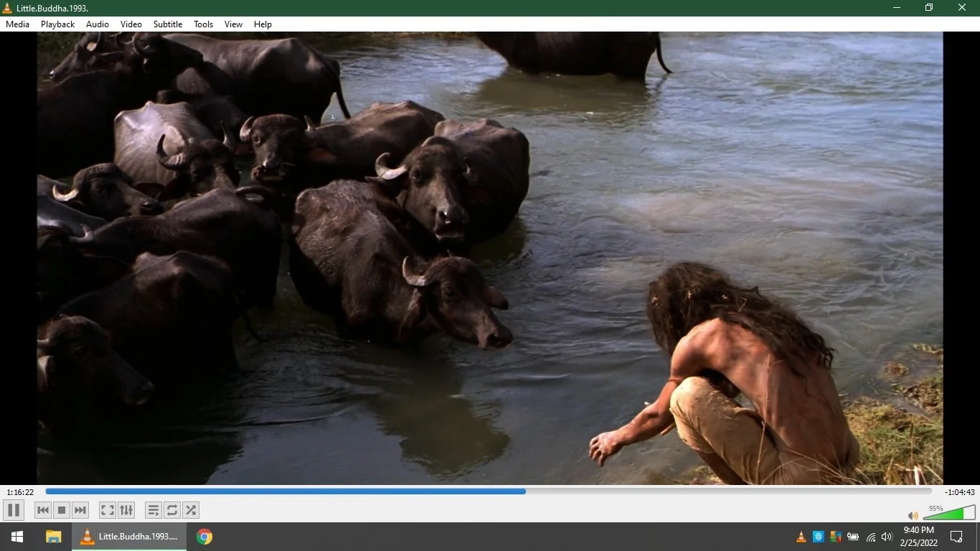The image size is (980, 551).
Task: Open system volume control in tray
Action: coord(887,537)
